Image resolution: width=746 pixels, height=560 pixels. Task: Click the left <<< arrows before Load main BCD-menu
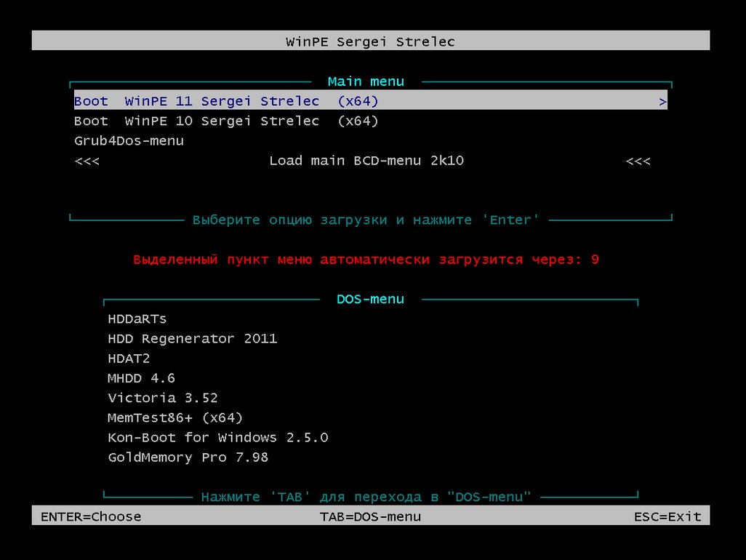(x=87, y=161)
